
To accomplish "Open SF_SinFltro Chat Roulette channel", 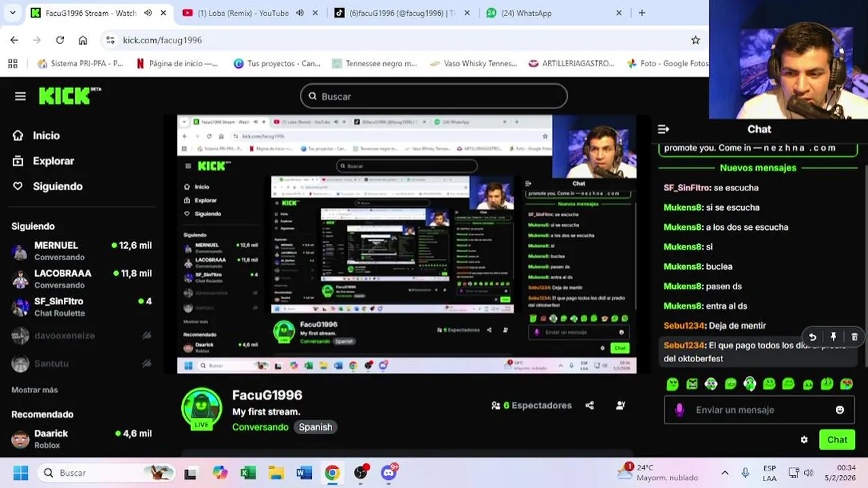I will point(81,307).
